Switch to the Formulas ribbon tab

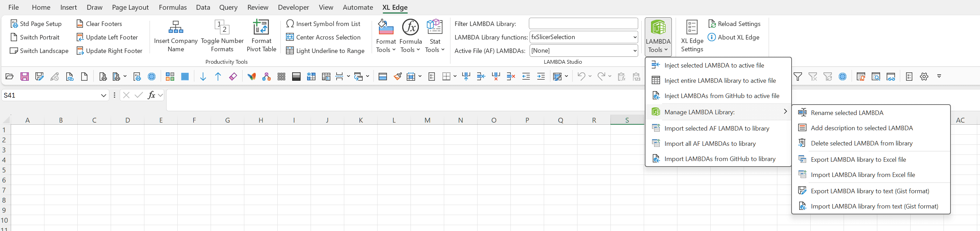point(173,7)
